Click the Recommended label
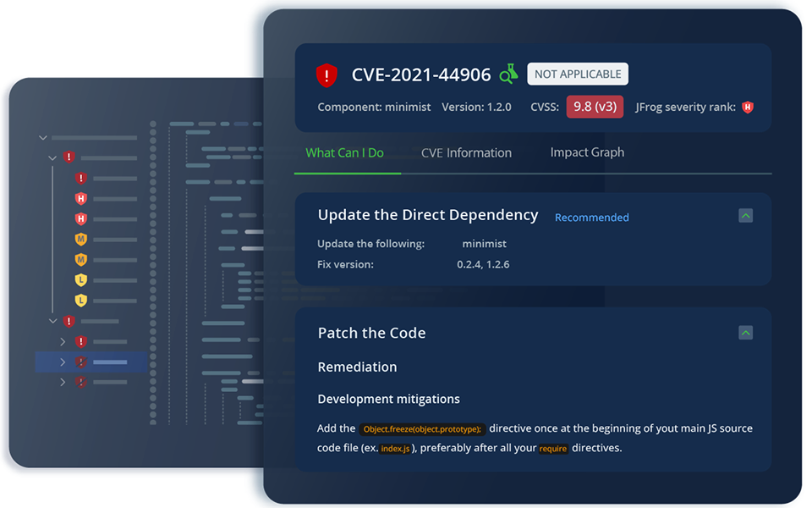 click(x=592, y=218)
